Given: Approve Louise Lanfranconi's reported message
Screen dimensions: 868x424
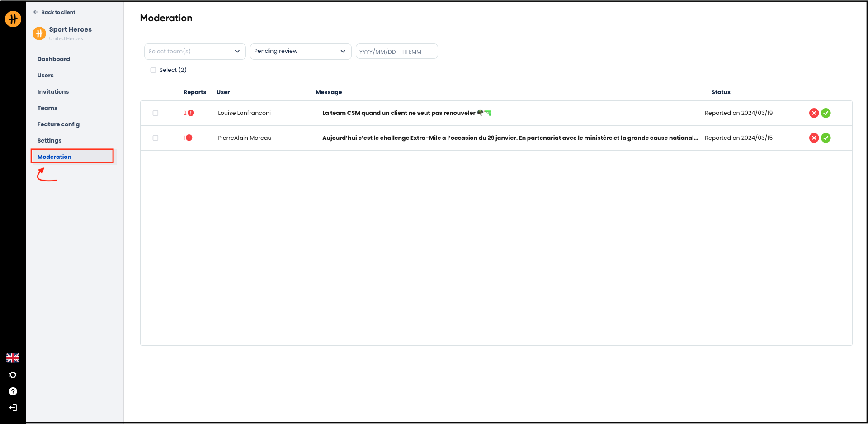Looking at the screenshot, I should [826, 113].
